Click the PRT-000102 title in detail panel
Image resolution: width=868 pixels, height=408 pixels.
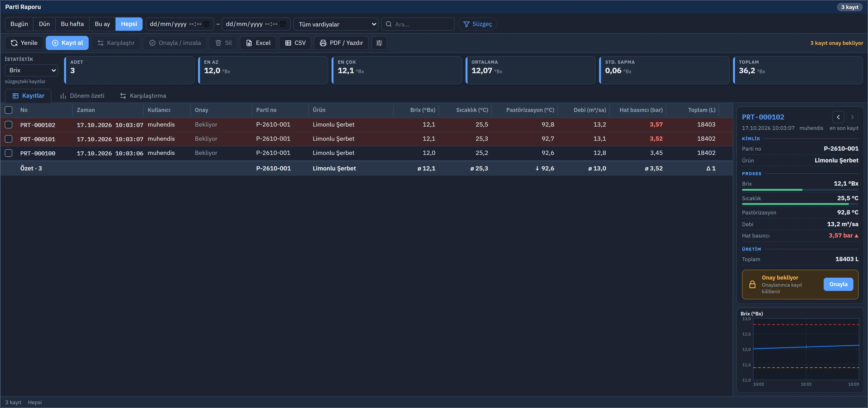coord(763,117)
